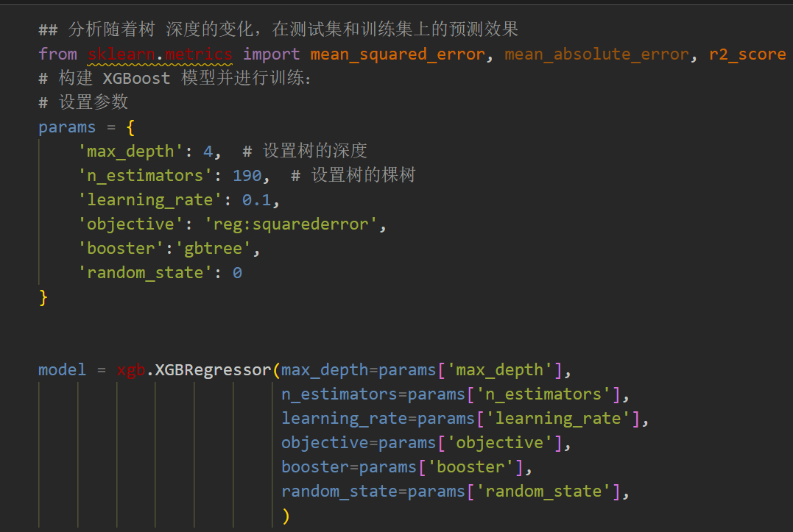This screenshot has width=793, height=532.
Task: Click the underlined xgb module reference
Action: (x=130, y=369)
